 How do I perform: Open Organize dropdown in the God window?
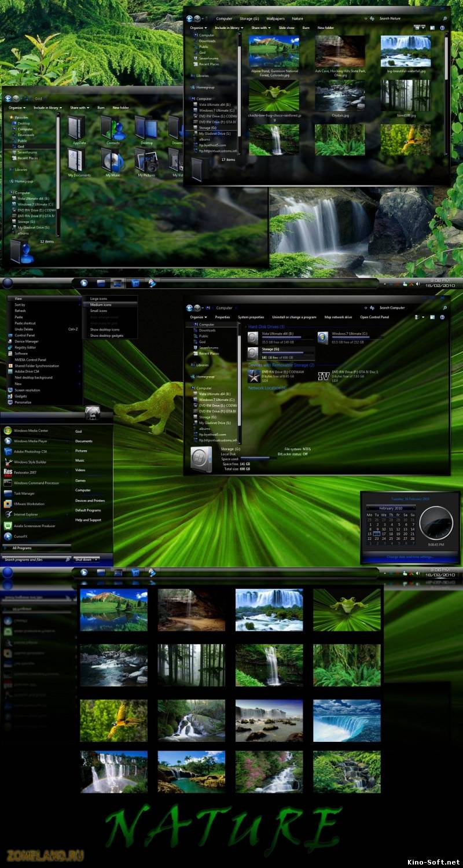17,108
